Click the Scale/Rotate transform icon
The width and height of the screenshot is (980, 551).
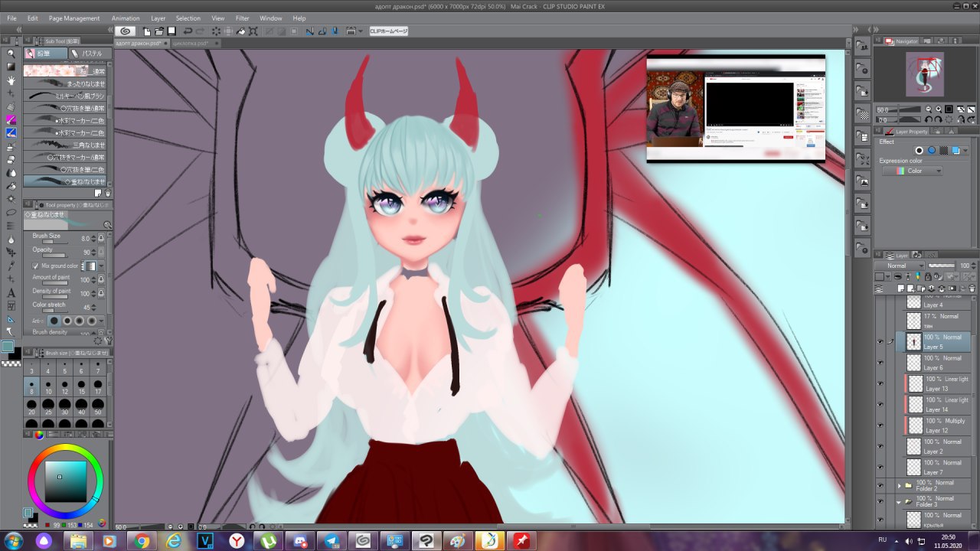(x=253, y=31)
